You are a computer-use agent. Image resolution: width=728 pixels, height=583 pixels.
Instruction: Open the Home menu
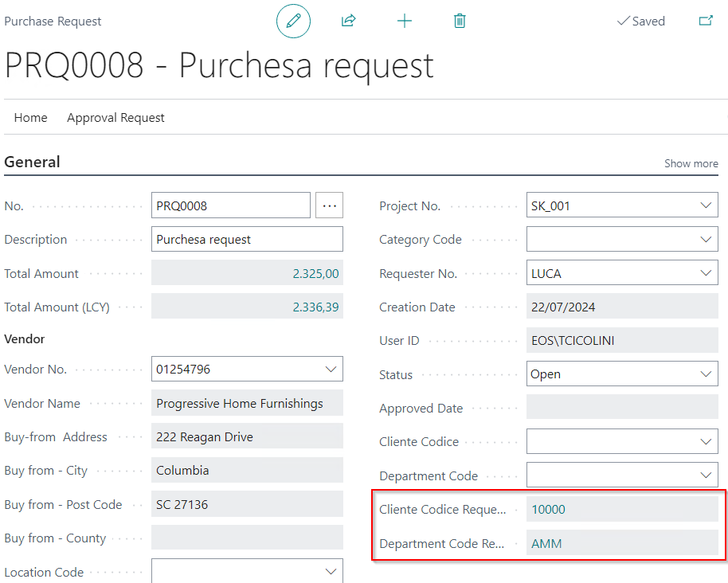tap(30, 118)
